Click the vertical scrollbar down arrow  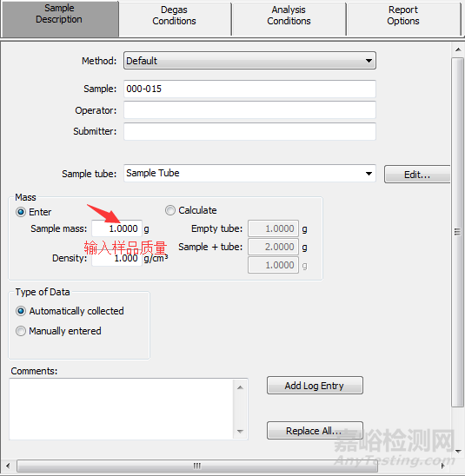pyautogui.click(x=458, y=452)
